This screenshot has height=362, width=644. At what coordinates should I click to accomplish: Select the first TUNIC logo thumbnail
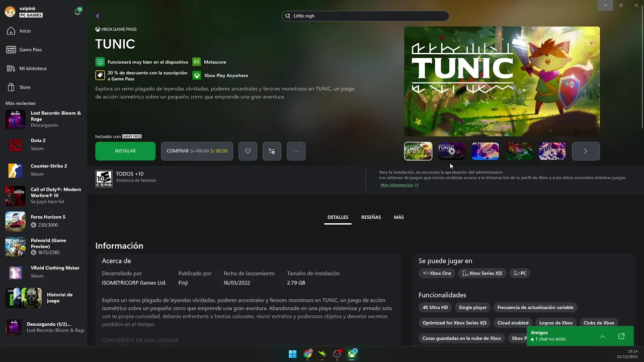coord(418,151)
